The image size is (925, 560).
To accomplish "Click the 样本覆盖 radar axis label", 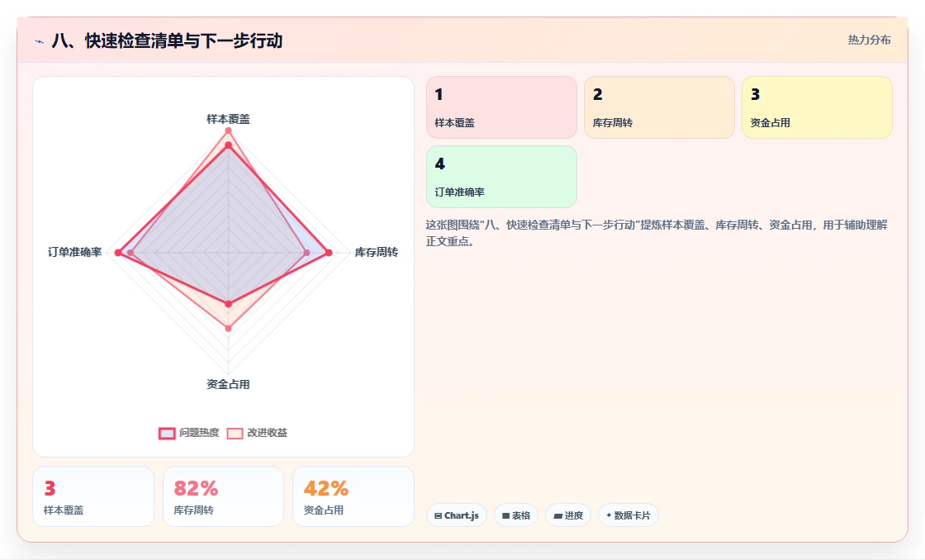I will (x=228, y=119).
